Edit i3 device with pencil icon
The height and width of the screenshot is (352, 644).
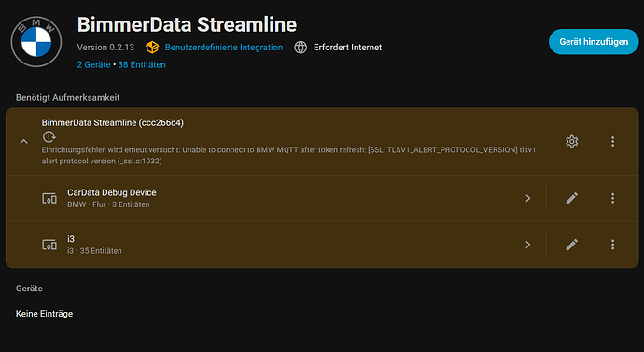click(572, 245)
